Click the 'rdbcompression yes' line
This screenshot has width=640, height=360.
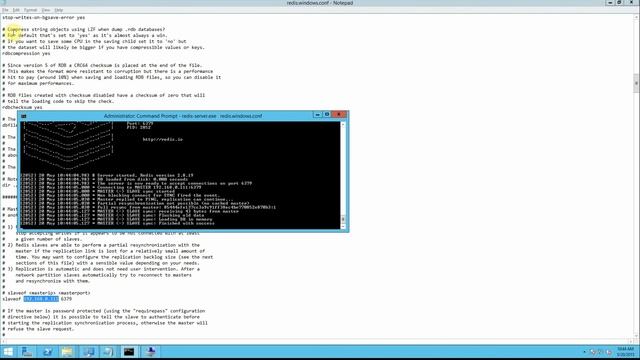pyautogui.click(x=26, y=53)
